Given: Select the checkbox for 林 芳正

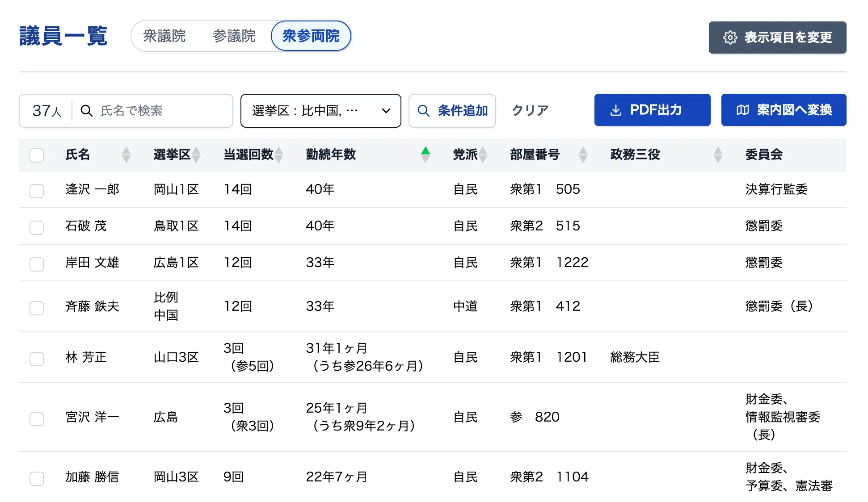Looking at the screenshot, I should point(37,359).
